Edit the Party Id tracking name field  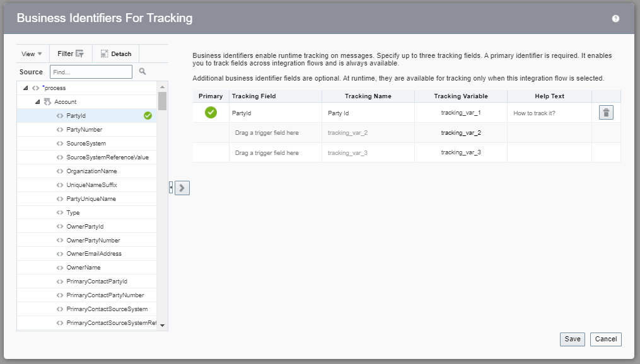(x=367, y=113)
